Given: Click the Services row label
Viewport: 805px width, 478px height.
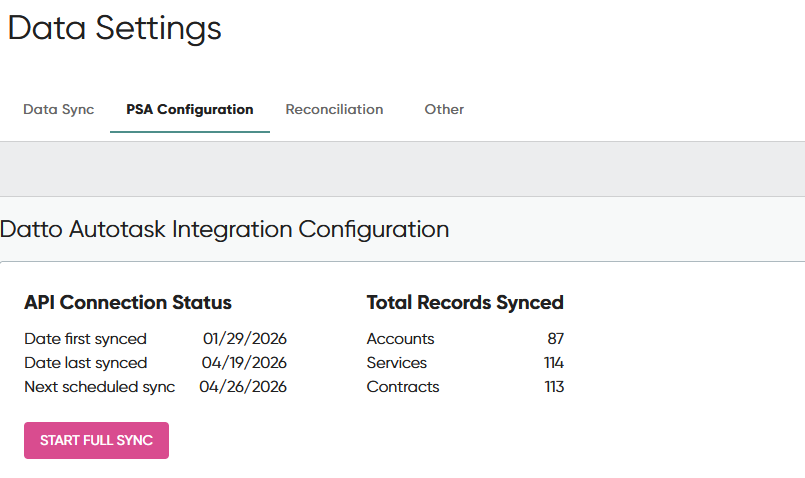Looking at the screenshot, I should tap(396, 363).
